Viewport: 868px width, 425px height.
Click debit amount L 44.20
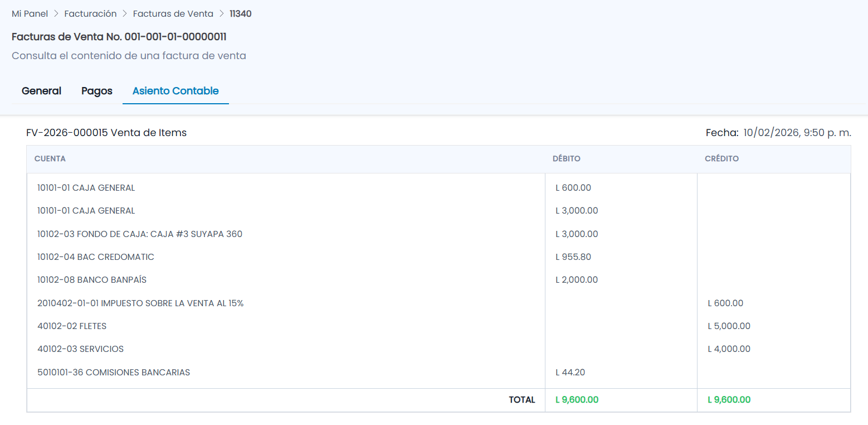click(570, 373)
